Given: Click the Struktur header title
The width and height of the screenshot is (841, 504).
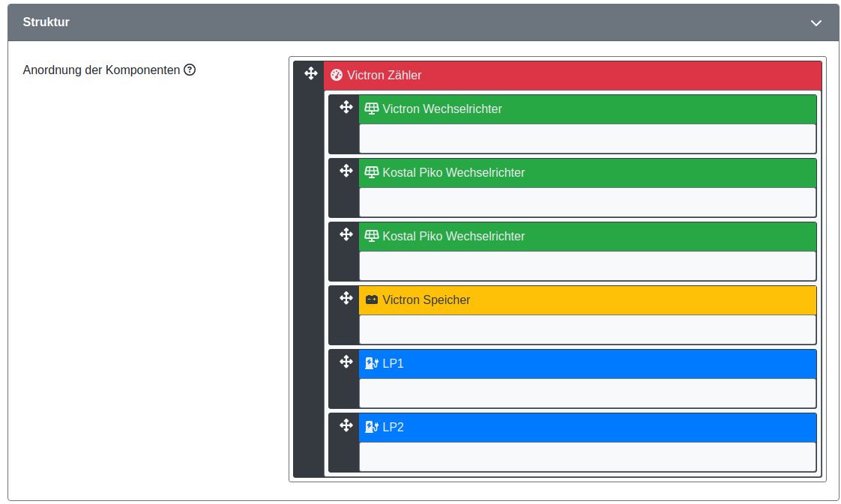Looking at the screenshot, I should tap(46, 22).
